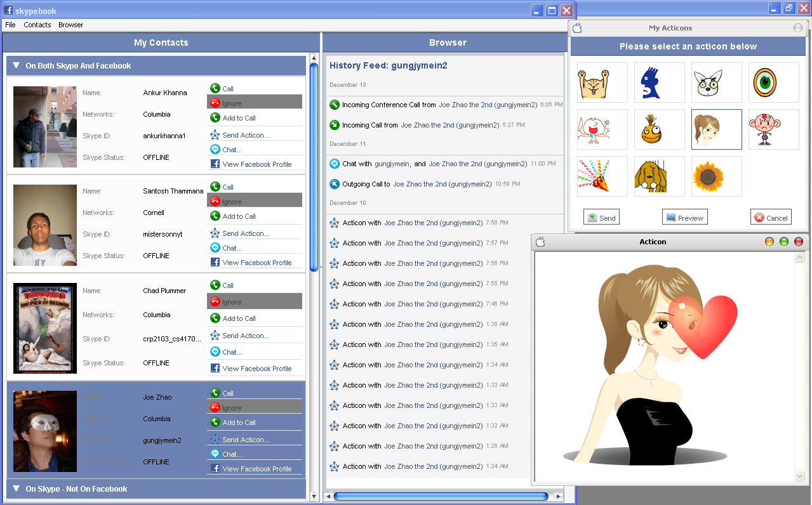812x505 pixels.
Task: Select the orange pineapple-head acticon
Action: (659, 129)
